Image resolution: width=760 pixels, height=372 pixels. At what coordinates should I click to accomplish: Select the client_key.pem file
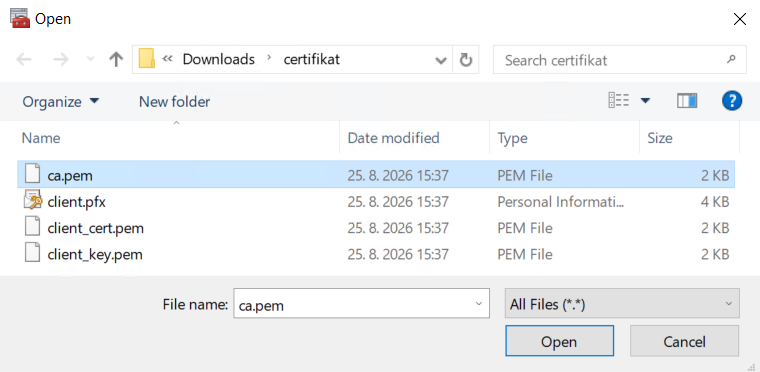[376, 254]
